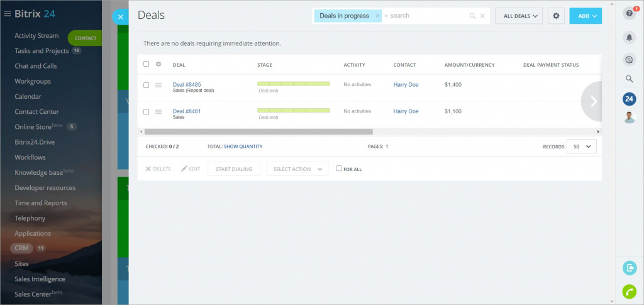Click the scrollbar right arrow under table
Viewport: 644px width, 305px height.
pyautogui.click(x=599, y=132)
